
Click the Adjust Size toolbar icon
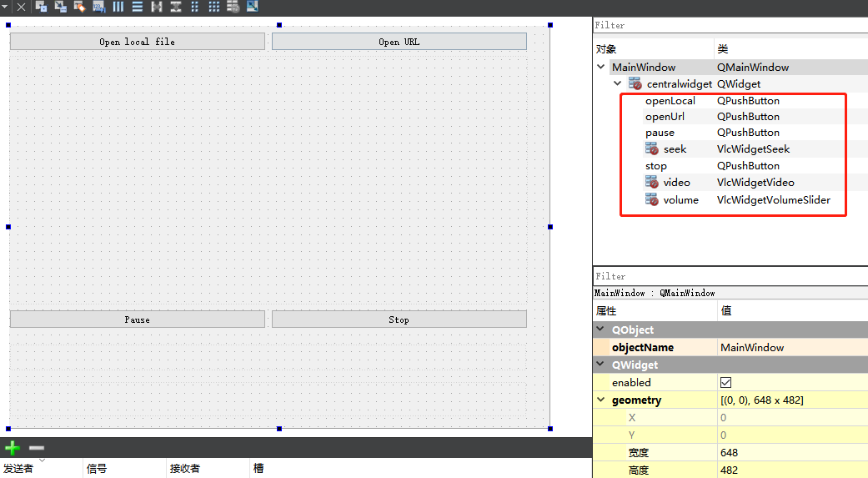tap(253, 7)
